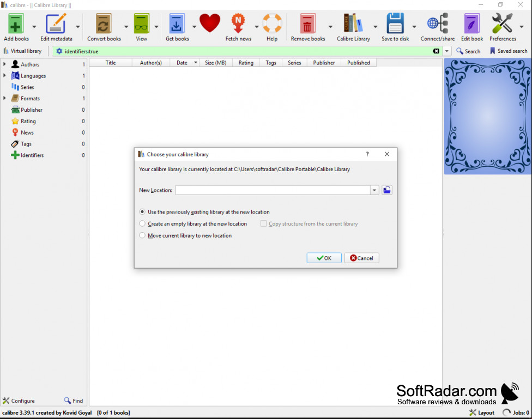Expand the Languages tree node
532x419 pixels.
coord(4,76)
